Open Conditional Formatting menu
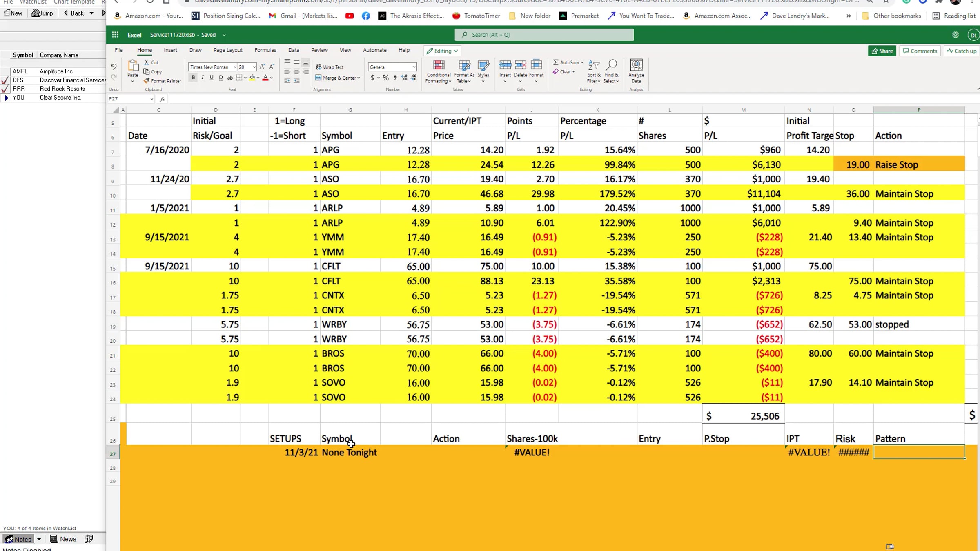This screenshot has width=980, height=551. coord(439,71)
